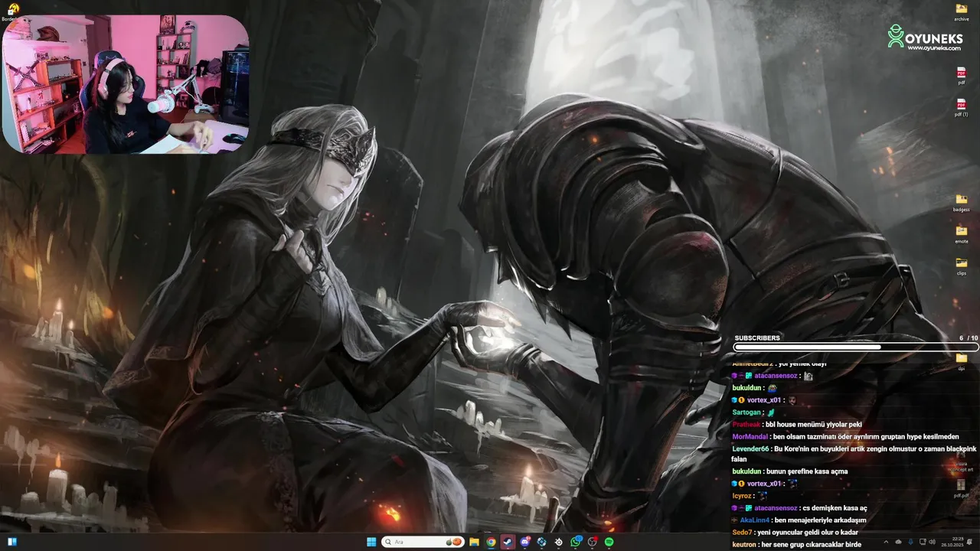Open Steam from the taskbar
The width and height of the screenshot is (980, 551).
tap(508, 542)
